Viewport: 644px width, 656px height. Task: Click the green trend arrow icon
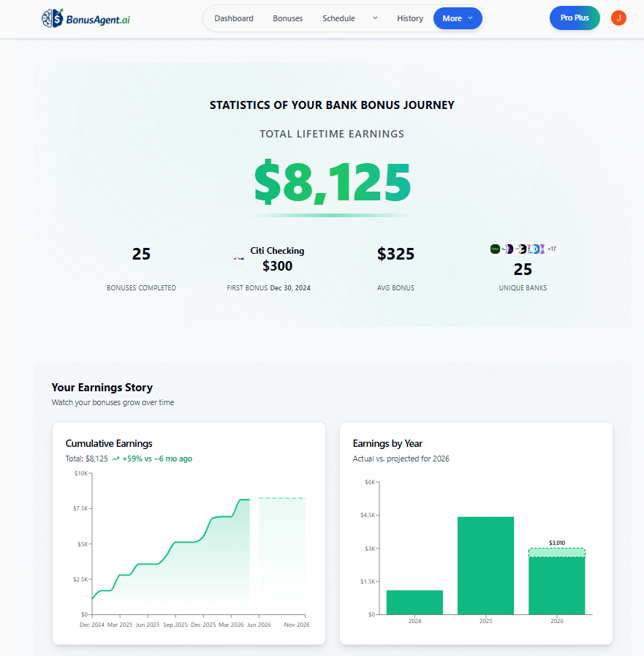tap(115, 459)
